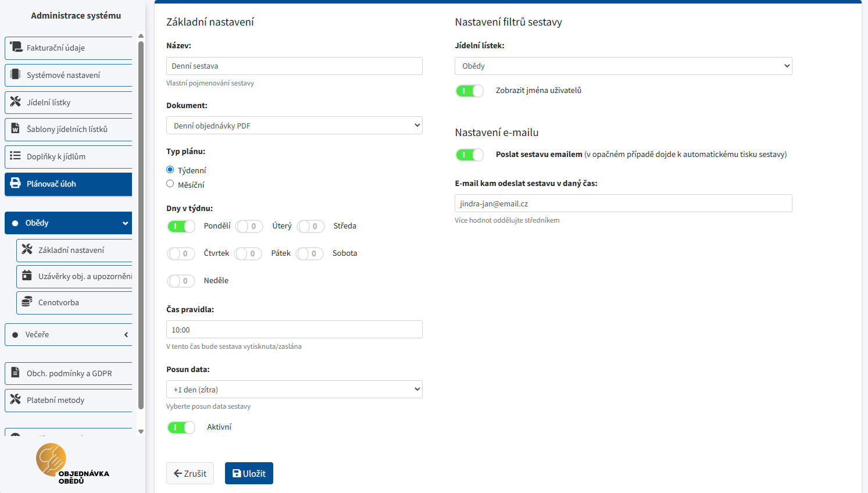Open Obch. podmínky a GDPR menu item
868x493 pixels.
pyautogui.click(x=69, y=373)
